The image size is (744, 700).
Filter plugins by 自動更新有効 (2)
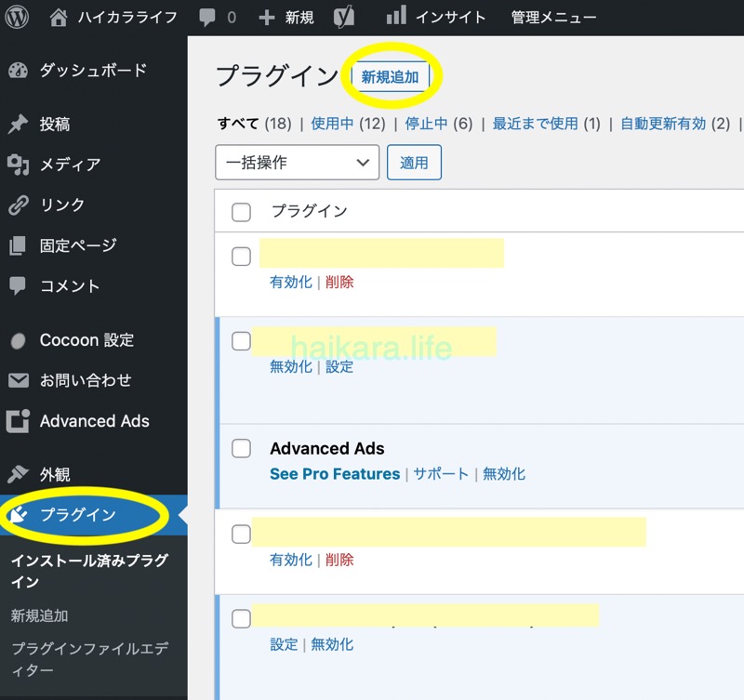point(675,124)
